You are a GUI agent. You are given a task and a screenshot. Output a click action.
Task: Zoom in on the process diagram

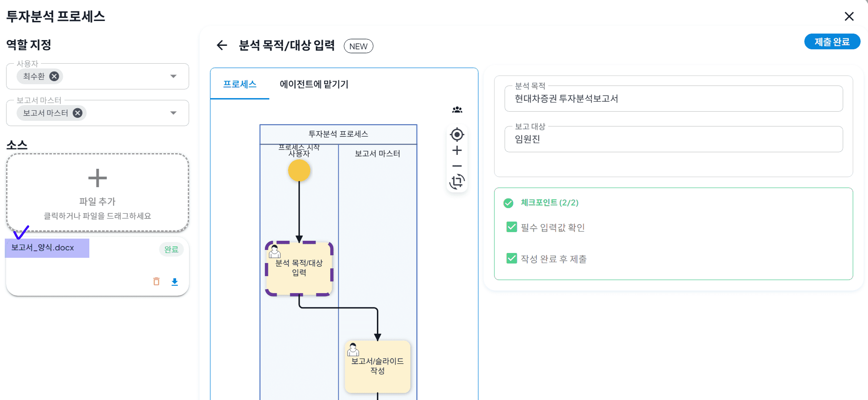[x=457, y=150]
